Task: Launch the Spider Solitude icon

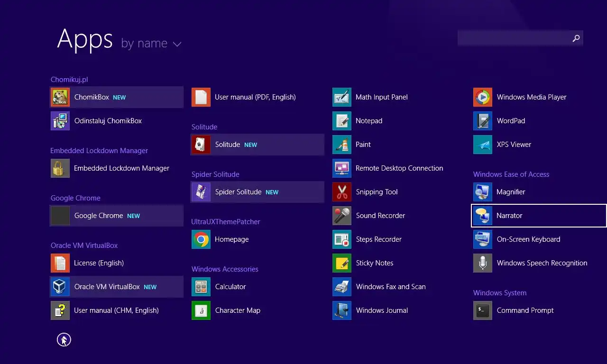Action: pyautogui.click(x=201, y=192)
